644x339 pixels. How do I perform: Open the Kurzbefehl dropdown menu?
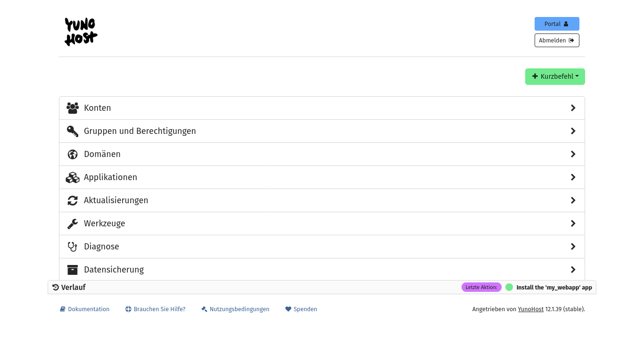(555, 76)
